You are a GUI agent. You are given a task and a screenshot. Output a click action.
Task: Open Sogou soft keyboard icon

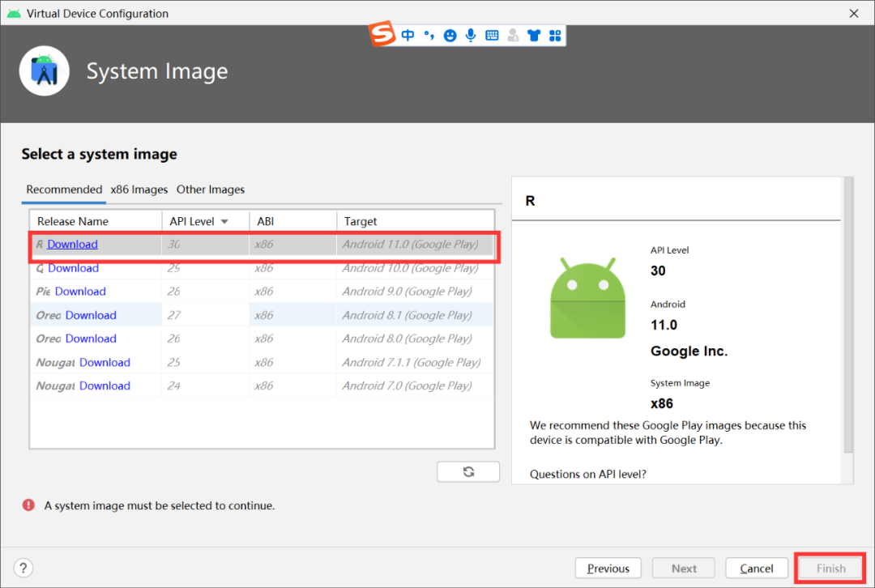coord(492,36)
